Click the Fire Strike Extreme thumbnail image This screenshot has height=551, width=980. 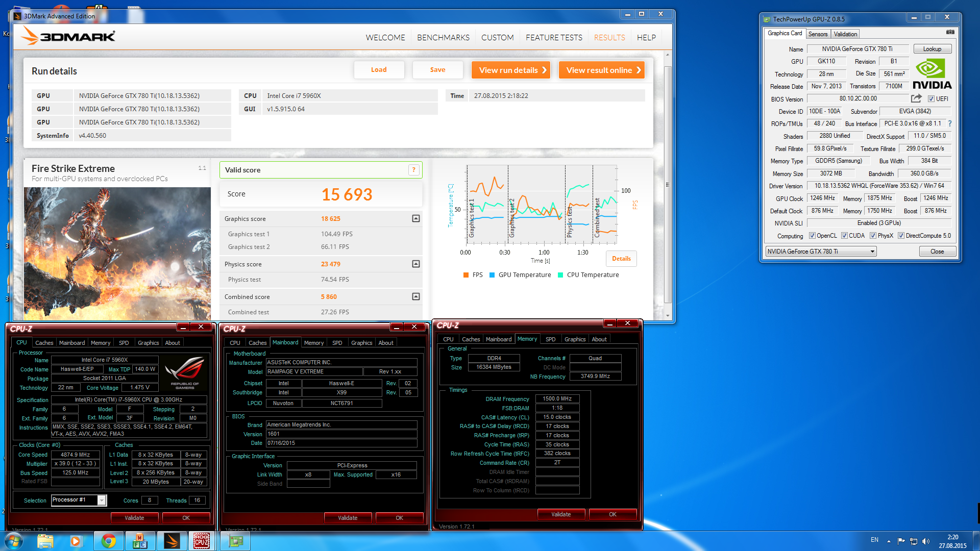(x=117, y=254)
